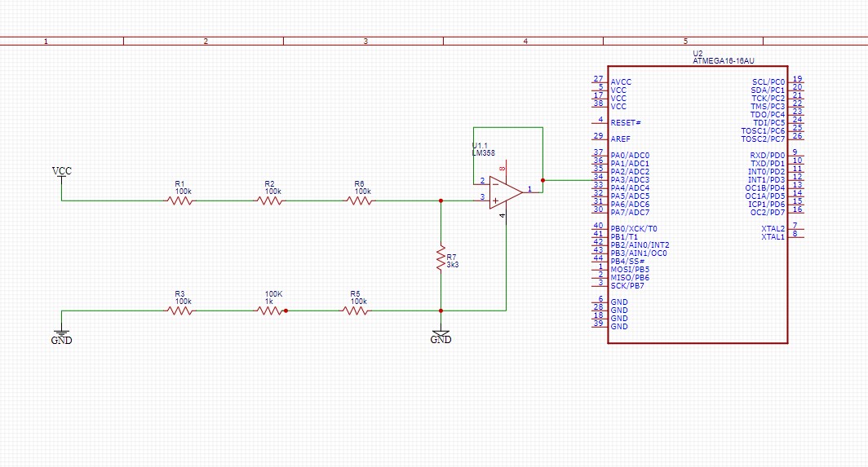Click the R6 resistor symbol
Screen dimensions: 868x467
coord(360,200)
